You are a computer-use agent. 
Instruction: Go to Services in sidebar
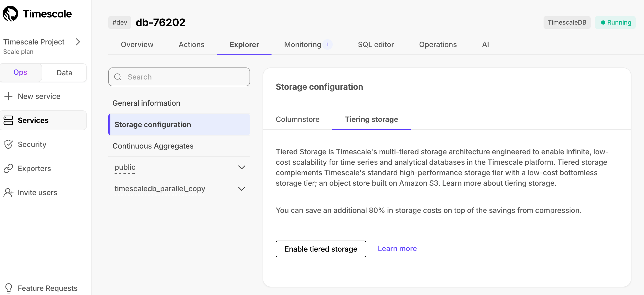43,120
